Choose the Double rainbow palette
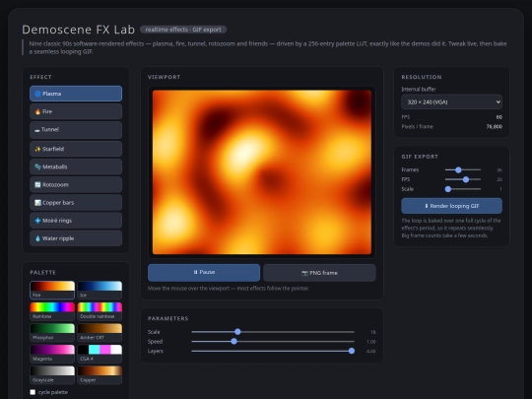 [100, 311]
